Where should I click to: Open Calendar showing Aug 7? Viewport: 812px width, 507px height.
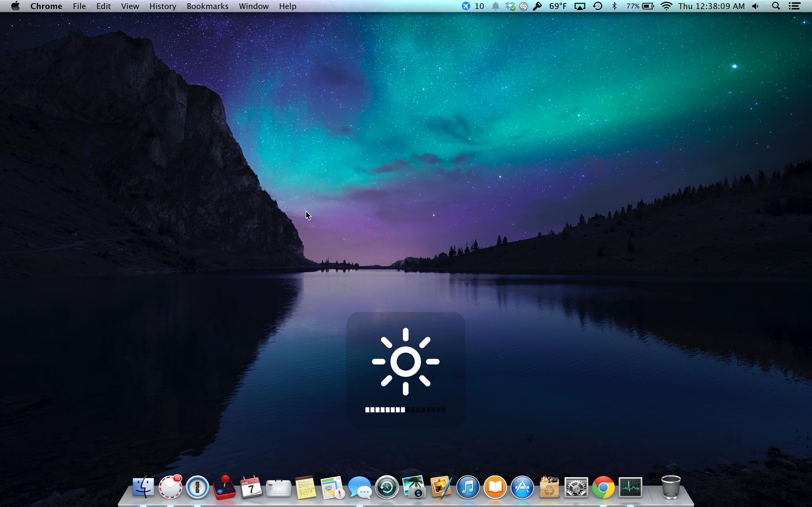251,486
